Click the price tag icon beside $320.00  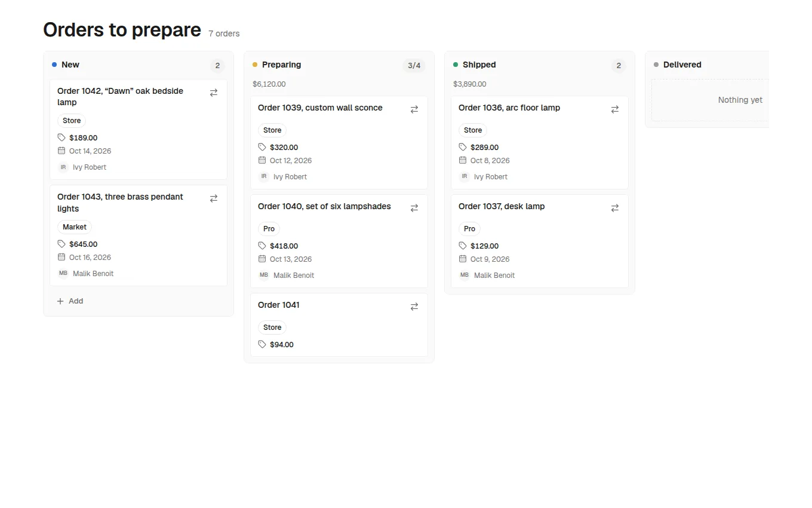[262, 147]
